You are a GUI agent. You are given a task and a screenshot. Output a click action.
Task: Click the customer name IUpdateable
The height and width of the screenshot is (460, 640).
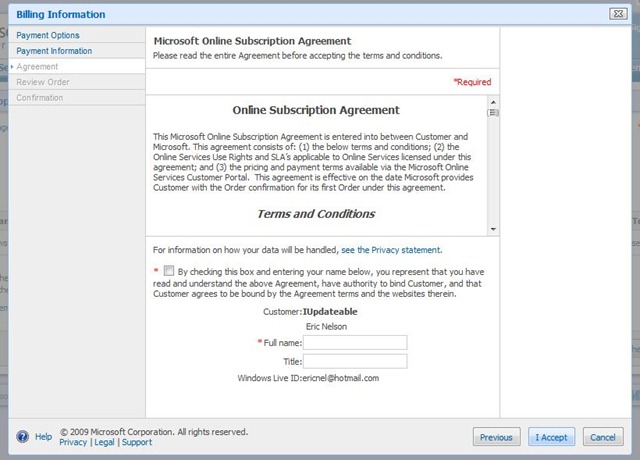pos(330,311)
